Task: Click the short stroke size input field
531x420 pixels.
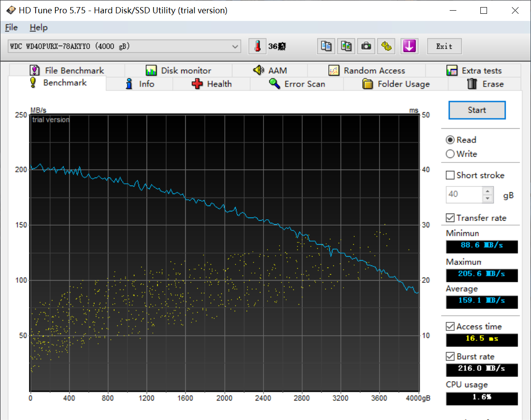Action: pos(464,194)
